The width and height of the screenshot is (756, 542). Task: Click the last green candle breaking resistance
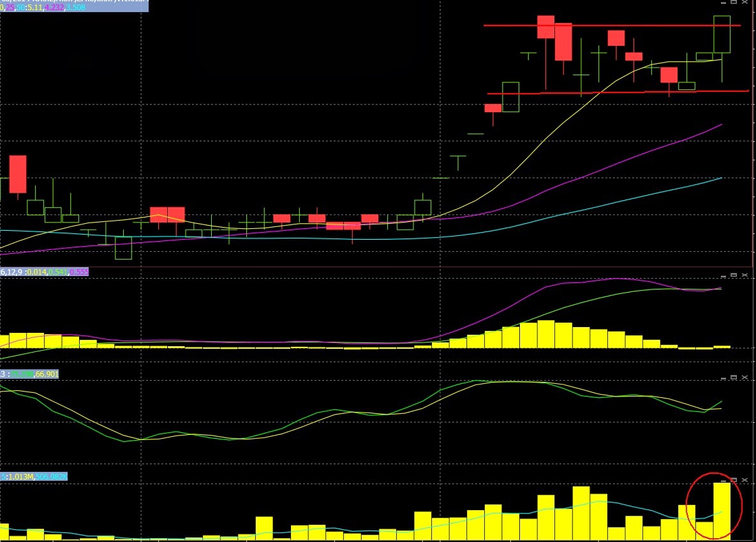point(722,34)
